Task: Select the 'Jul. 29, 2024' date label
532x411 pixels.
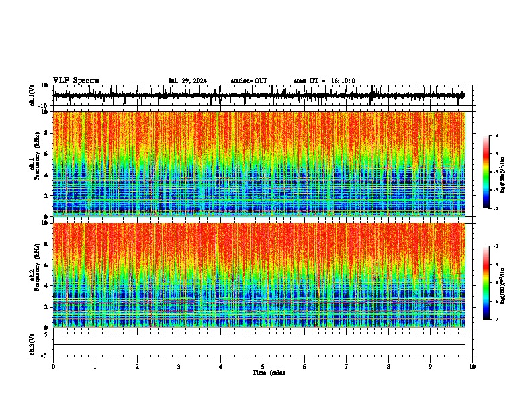Action: click(187, 81)
